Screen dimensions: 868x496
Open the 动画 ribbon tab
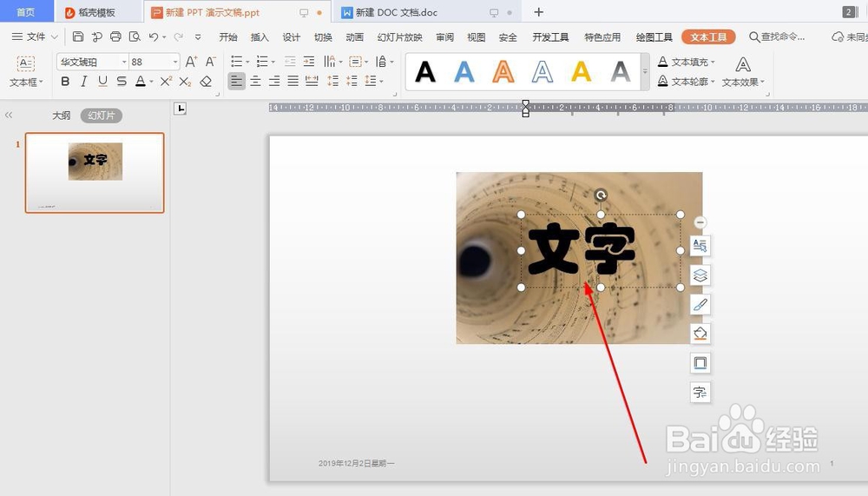(354, 37)
